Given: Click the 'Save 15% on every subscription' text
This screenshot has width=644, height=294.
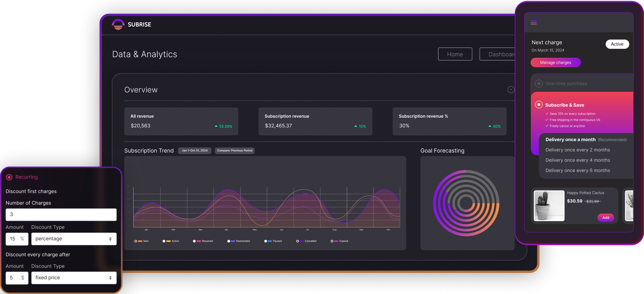Looking at the screenshot, I should tap(572, 114).
